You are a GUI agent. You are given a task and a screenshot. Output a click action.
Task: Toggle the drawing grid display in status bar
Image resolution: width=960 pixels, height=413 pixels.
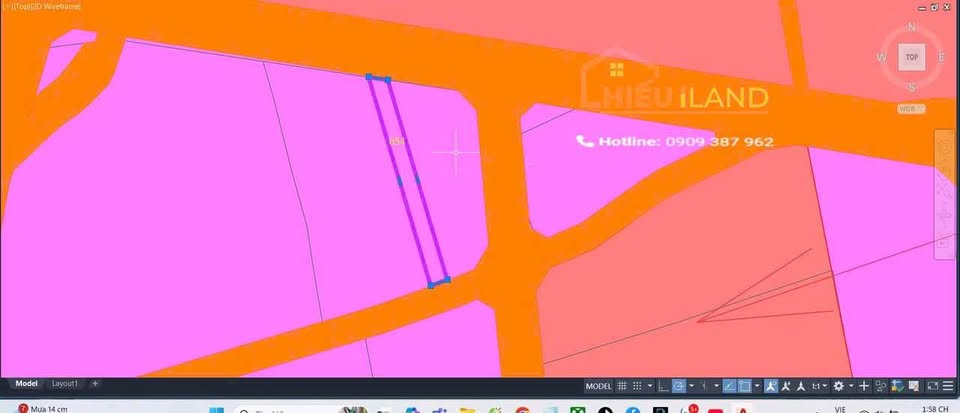point(622,386)
